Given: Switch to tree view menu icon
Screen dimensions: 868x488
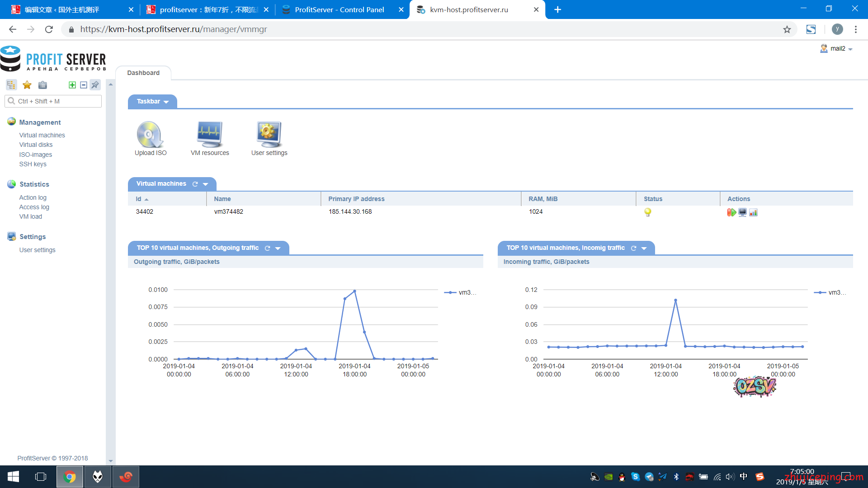Looking at the screenshot, I should click(11, 85).
